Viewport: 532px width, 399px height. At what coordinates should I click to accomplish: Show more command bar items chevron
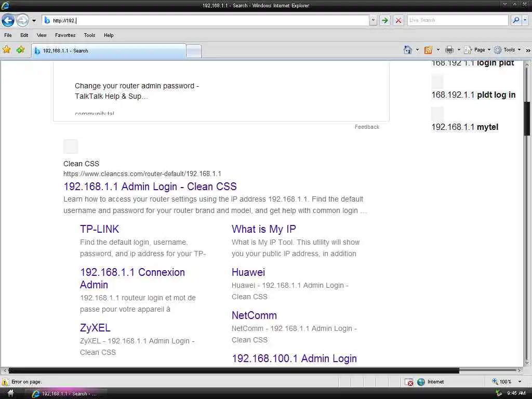tap(528, 50)
